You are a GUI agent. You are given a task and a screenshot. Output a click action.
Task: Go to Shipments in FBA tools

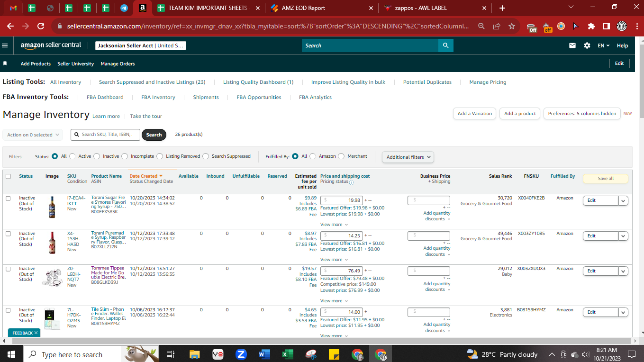206,97
